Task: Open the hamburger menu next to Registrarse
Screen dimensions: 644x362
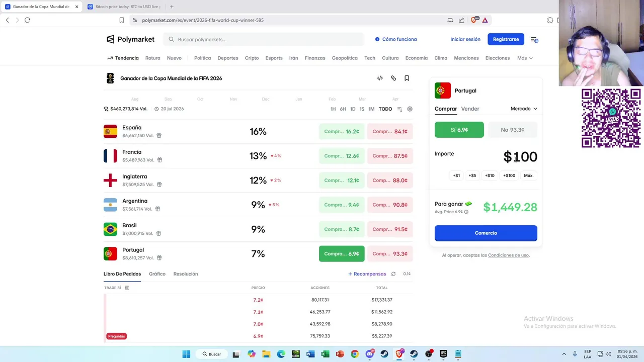Action: click(534, 39)
